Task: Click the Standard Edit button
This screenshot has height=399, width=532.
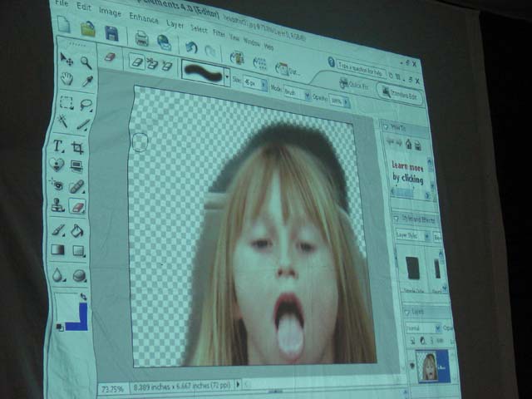Action: [402, 92]
